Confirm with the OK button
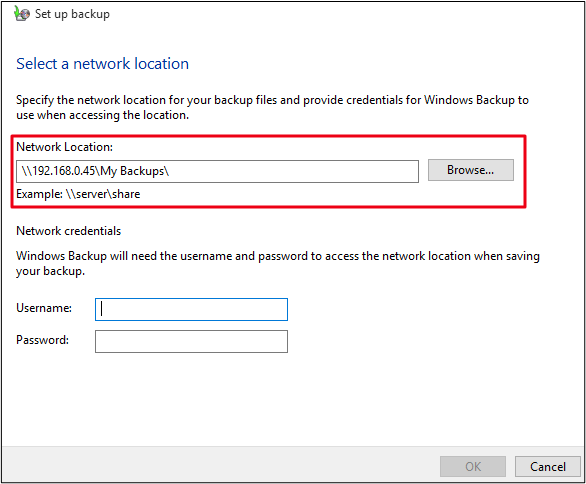The width and height of the screenshot is (586, 484). coord(473,466)
